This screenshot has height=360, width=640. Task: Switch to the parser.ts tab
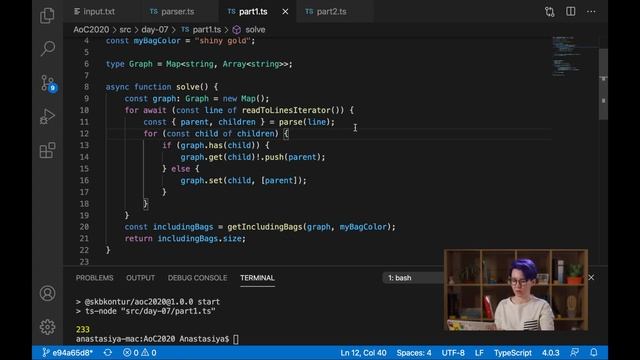pos(172,11)
